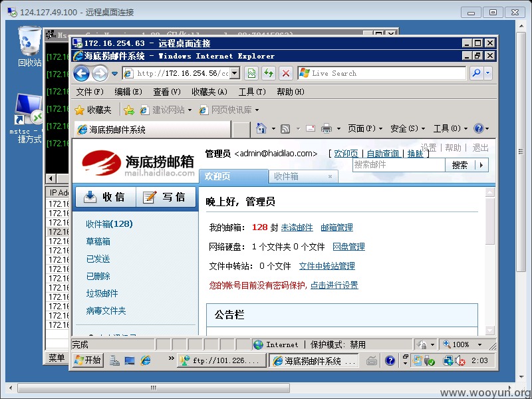Click the 收信 receive mail button
The width and height of the screenshot is (532, 399).
[x=106, y=197]
